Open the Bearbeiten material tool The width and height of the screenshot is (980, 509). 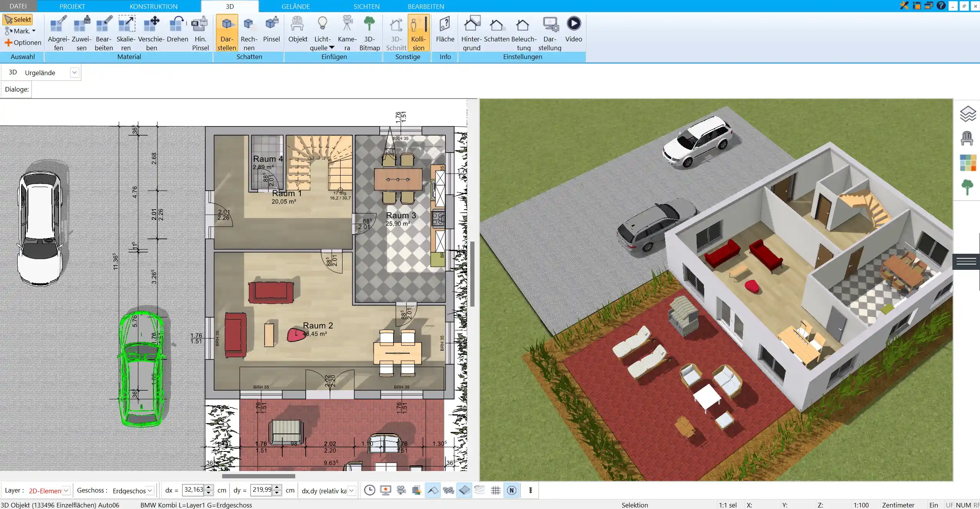click(x=104, y=33)
